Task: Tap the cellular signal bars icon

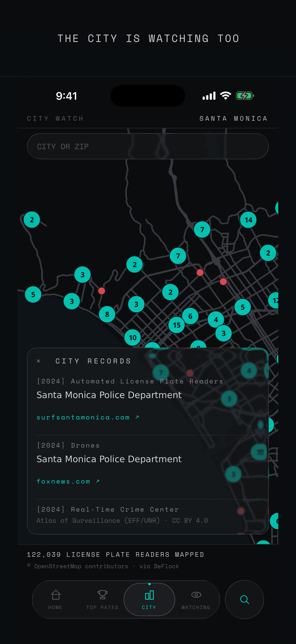Action: [209, 96]
